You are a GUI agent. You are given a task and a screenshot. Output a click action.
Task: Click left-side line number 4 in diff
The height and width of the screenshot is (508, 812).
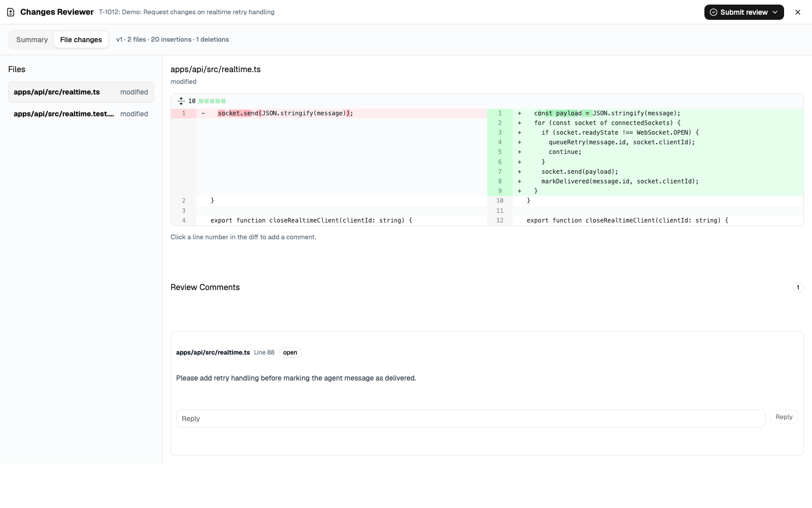point(184,220)
